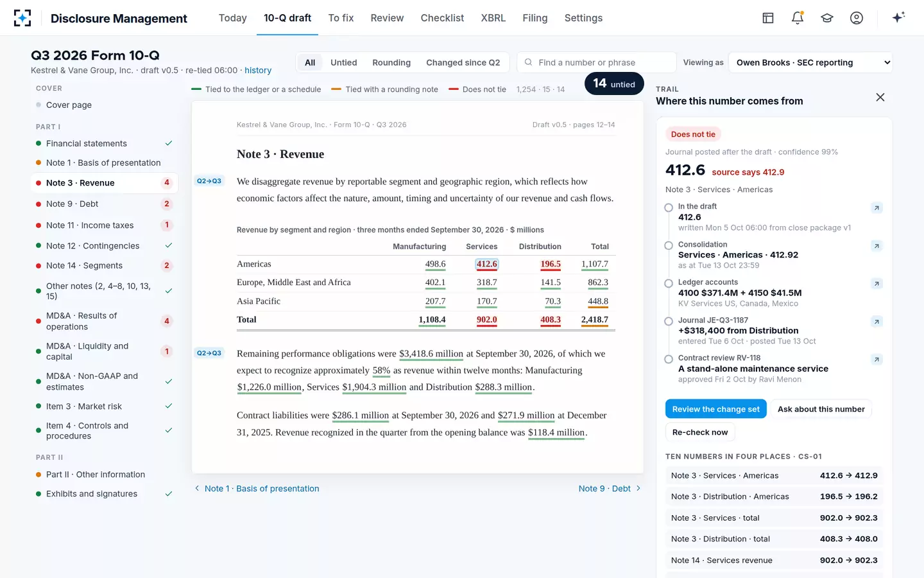Image resolution: width=924 pixels, height=578 pixels.
Task: Open the Viewing as dropdown
Action: 810,62
